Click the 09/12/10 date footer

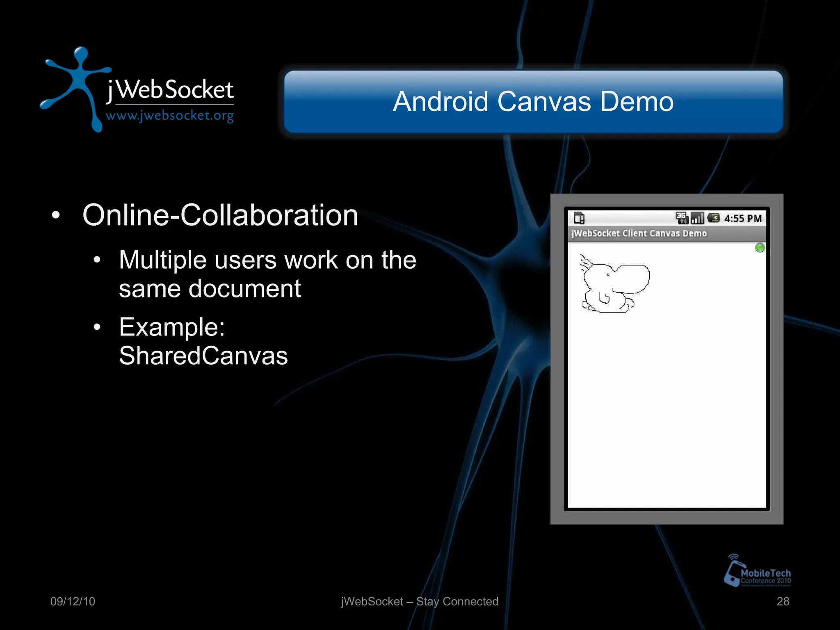tap(73, 601)
